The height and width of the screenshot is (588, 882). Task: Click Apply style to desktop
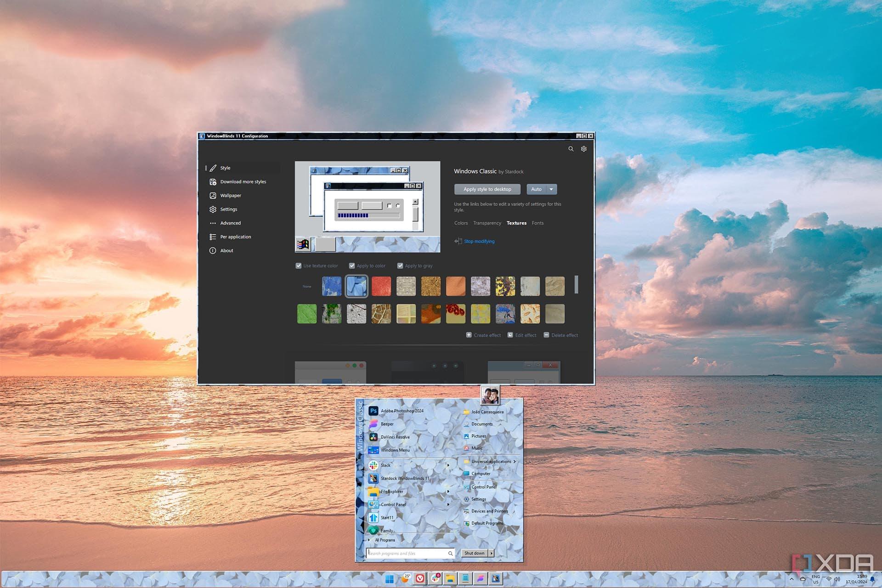487,189
